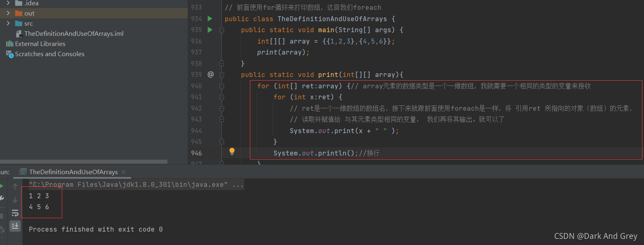
Task: Click the fold end marker on line 945
Action: pos(222,141)
